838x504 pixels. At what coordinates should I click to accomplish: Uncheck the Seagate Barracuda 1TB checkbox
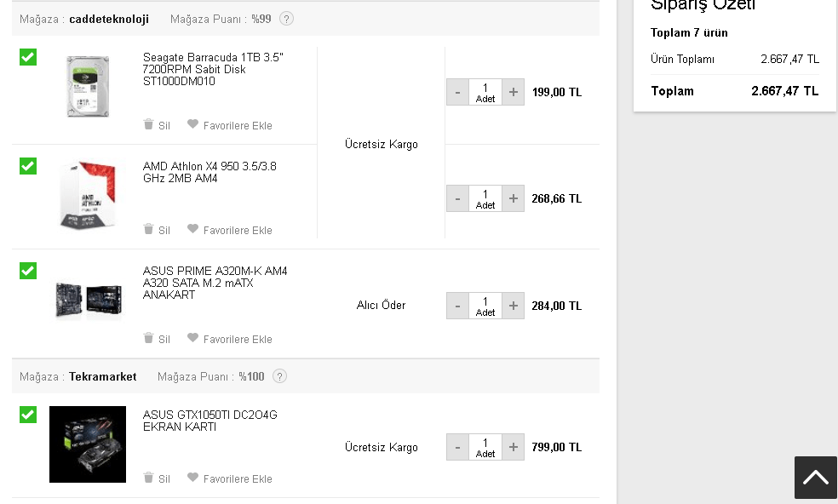pos(28,57)
